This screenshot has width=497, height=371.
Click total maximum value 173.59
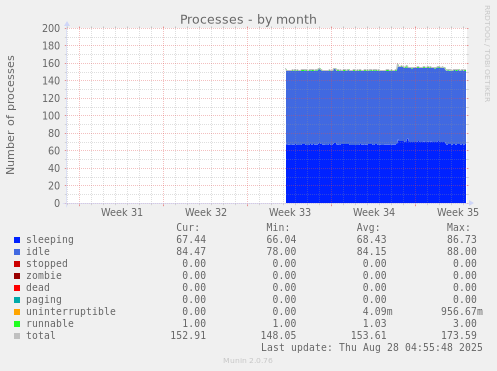pos(459,336)
